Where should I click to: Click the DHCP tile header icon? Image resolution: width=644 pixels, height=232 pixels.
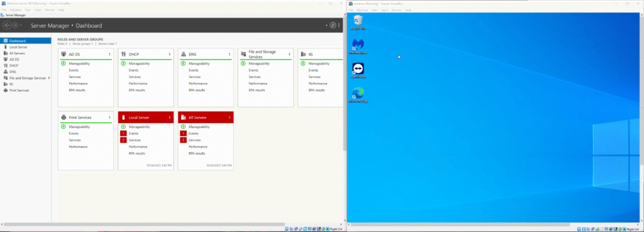pos(123,54)
